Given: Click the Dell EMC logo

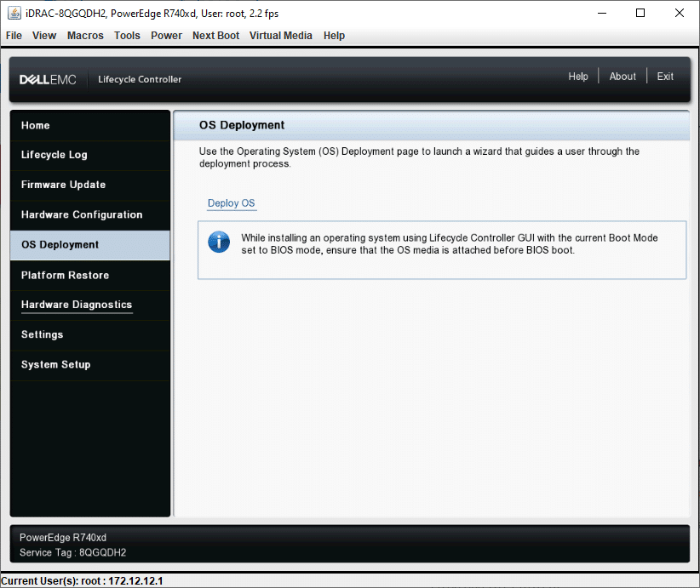Looking at the screenshot, I should coord(48,79).
